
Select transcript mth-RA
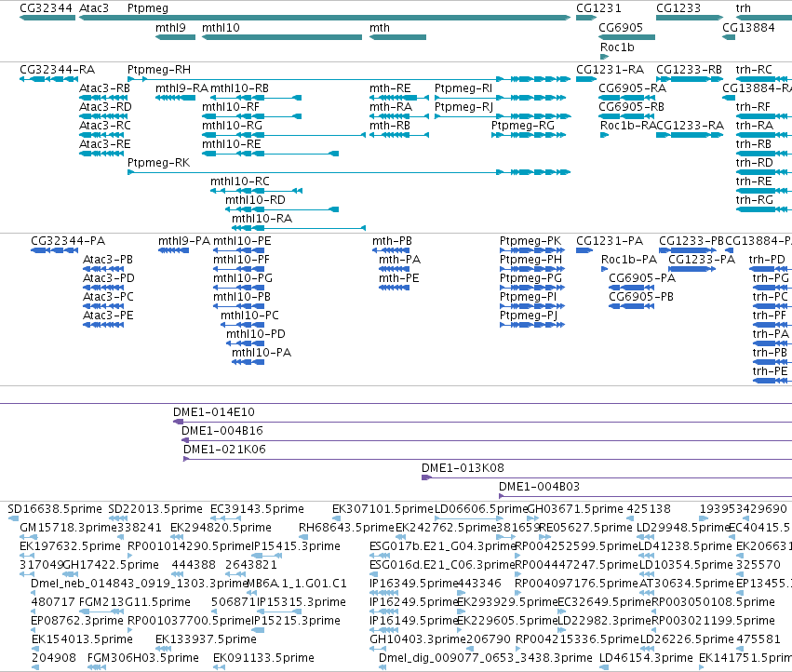(391, 107)
